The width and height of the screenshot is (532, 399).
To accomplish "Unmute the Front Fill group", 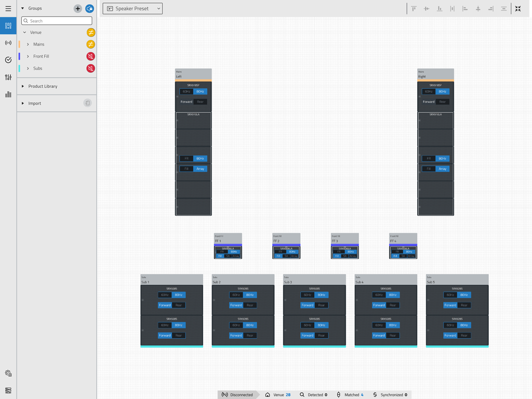I will tap(90, 56).
